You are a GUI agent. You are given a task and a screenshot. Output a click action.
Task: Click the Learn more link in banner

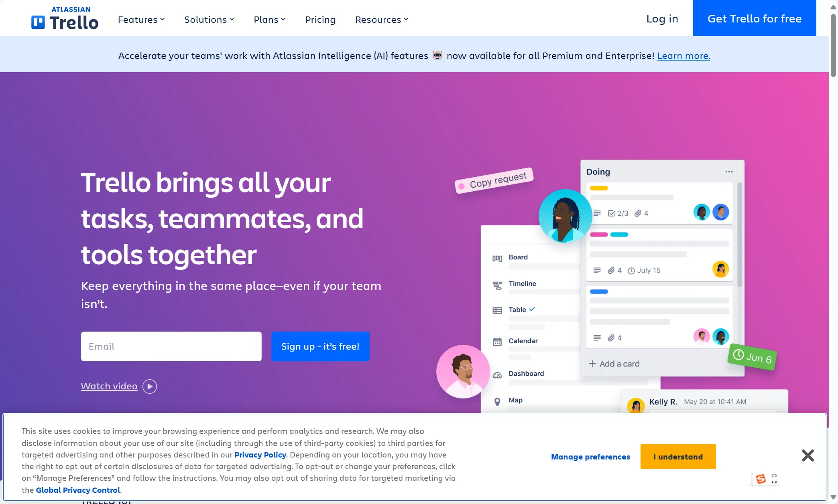(683, 55)
